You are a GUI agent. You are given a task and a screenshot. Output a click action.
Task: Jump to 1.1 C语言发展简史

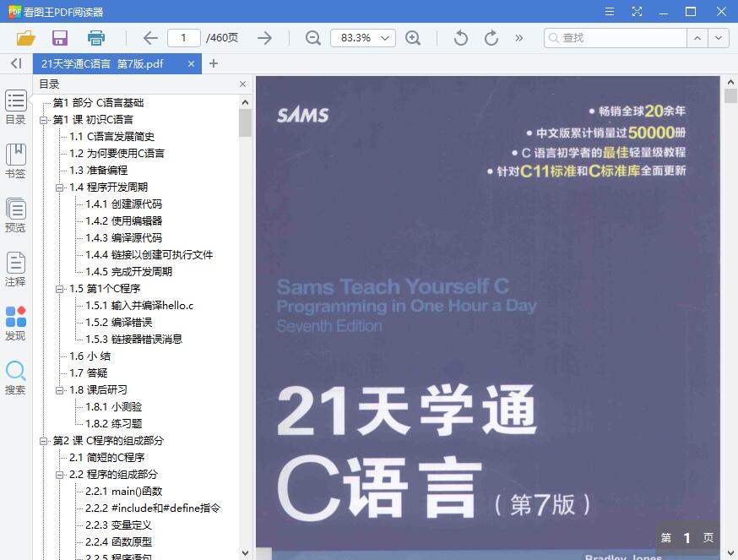click(x=112, y=137)
